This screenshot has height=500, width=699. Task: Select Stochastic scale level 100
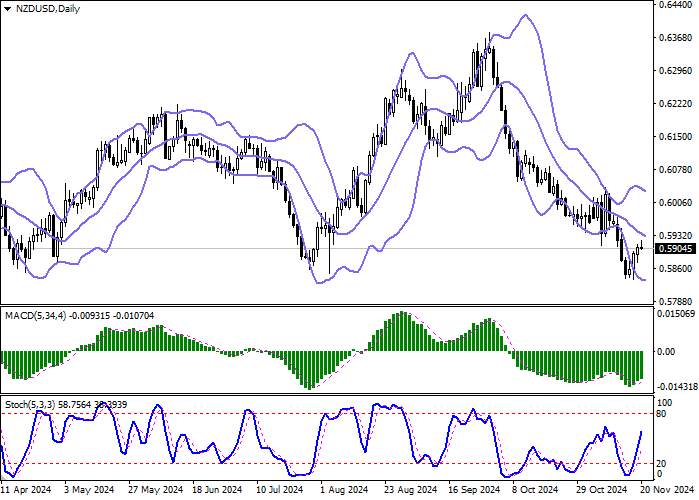tap(665, 403)
